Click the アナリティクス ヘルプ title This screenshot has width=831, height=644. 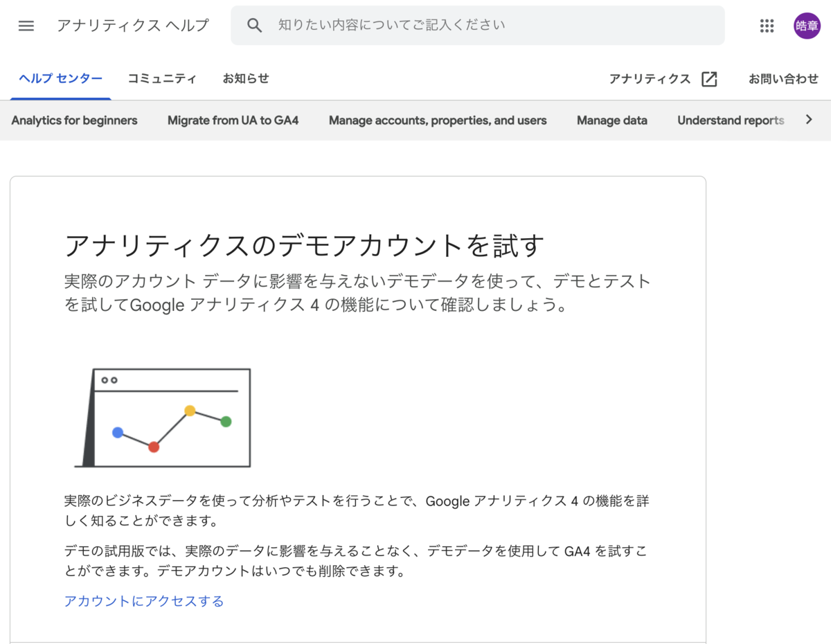[133, 26]
